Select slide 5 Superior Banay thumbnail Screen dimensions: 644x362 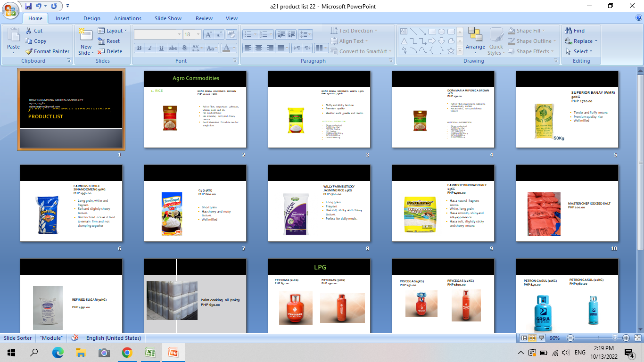pyautogui.click(x=567, y=109)
